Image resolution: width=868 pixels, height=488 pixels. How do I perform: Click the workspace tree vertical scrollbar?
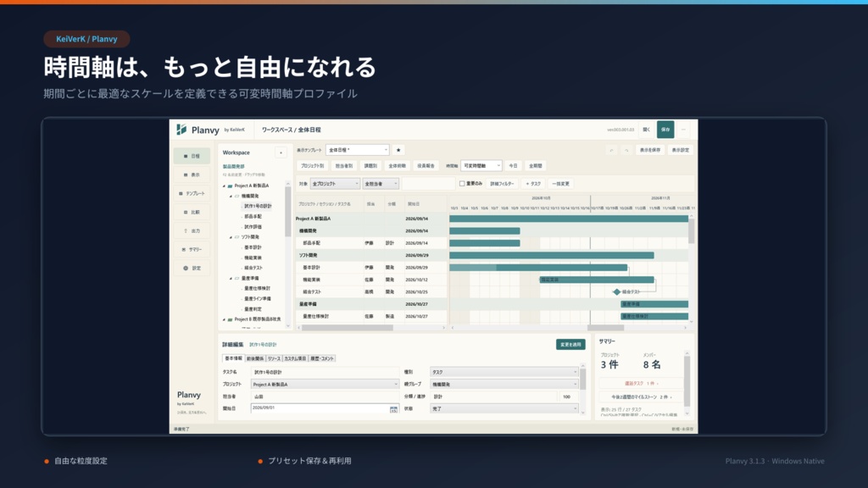288,212
